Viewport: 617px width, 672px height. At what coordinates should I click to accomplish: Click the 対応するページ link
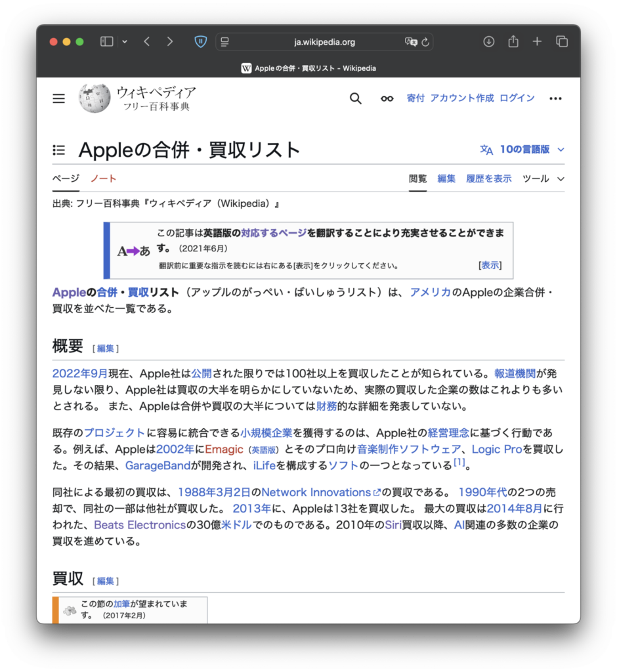click(274, 233)
